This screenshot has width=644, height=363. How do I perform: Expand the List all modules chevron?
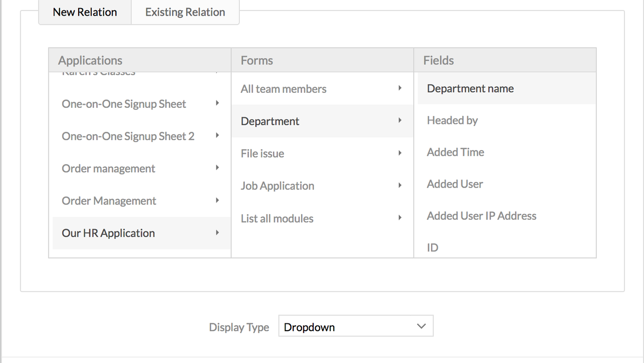[399, 218]
